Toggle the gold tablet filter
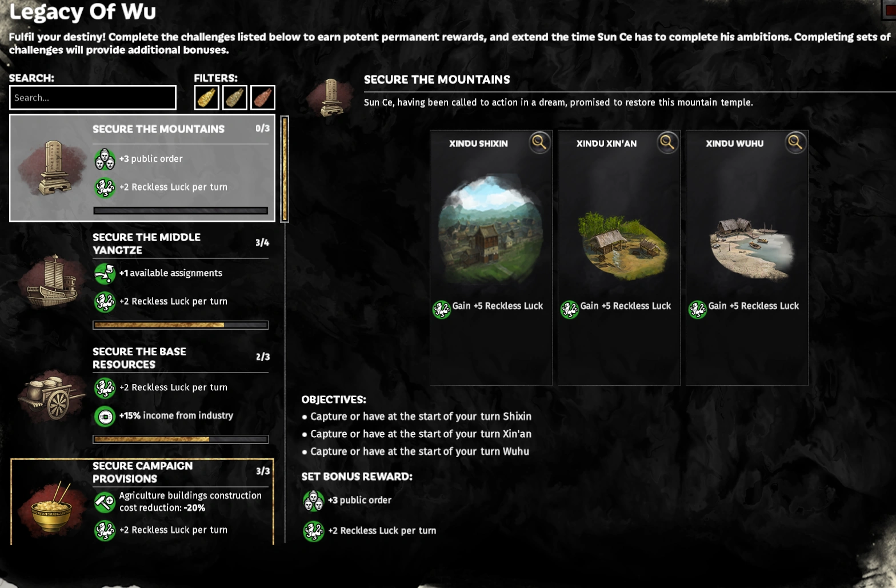Screen dimensions: 896x588 click(206, 98)
